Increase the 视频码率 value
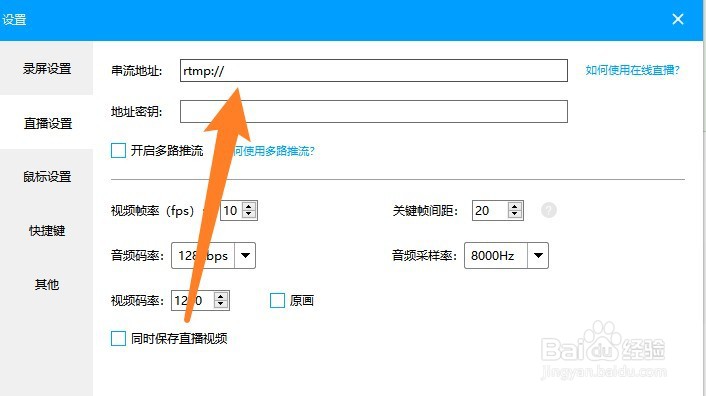706x396 pixels. coord(221,296)
